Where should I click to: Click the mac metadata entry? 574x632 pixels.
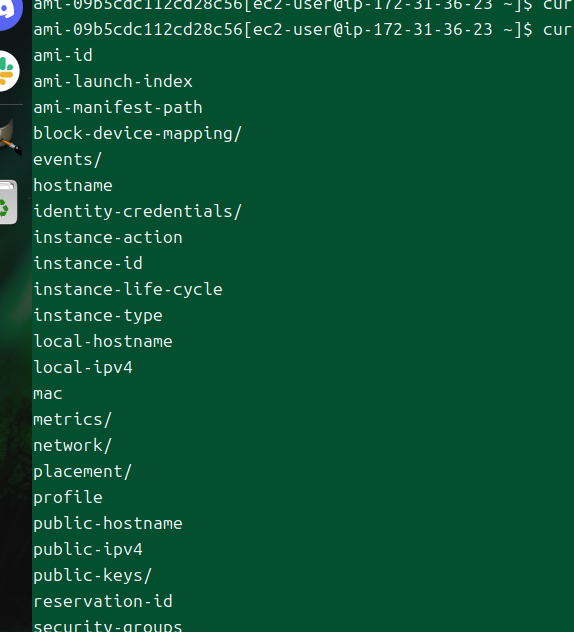coord(48,394)
